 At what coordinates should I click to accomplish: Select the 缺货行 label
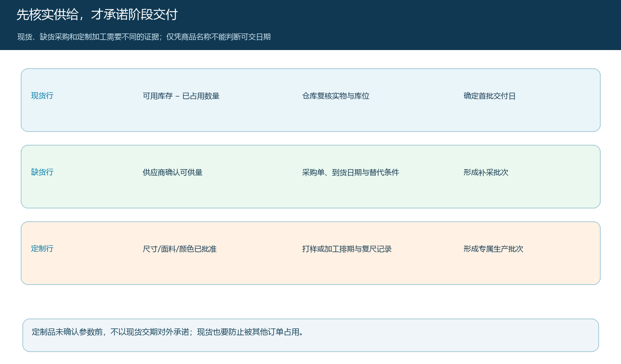pos(42,172)
